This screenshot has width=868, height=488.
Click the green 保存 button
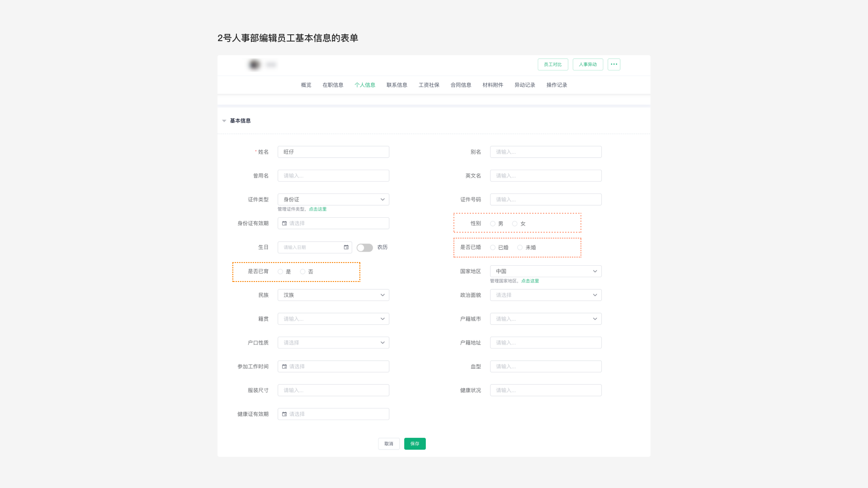pyautogui.click(x=415, y=444)
